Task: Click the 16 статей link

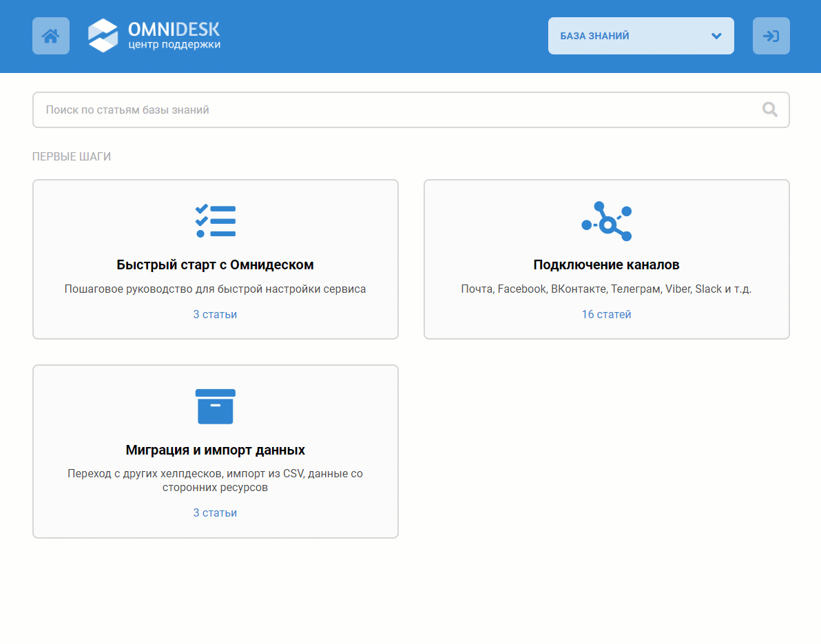Action: (x=606, y=315)
